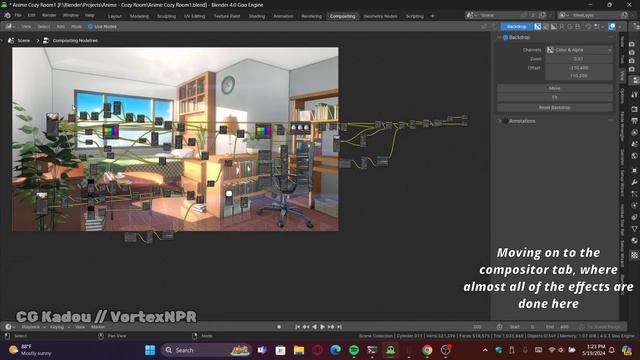Open the World properties tab icon
Viewport: 640px width, 360px height.
tap(635, 156)
